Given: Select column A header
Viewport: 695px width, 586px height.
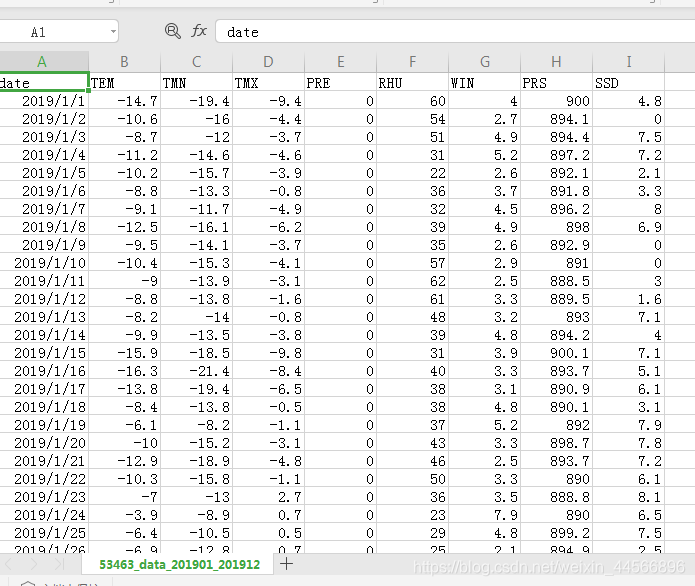Looking at the screenshot, I should point(42,61).
